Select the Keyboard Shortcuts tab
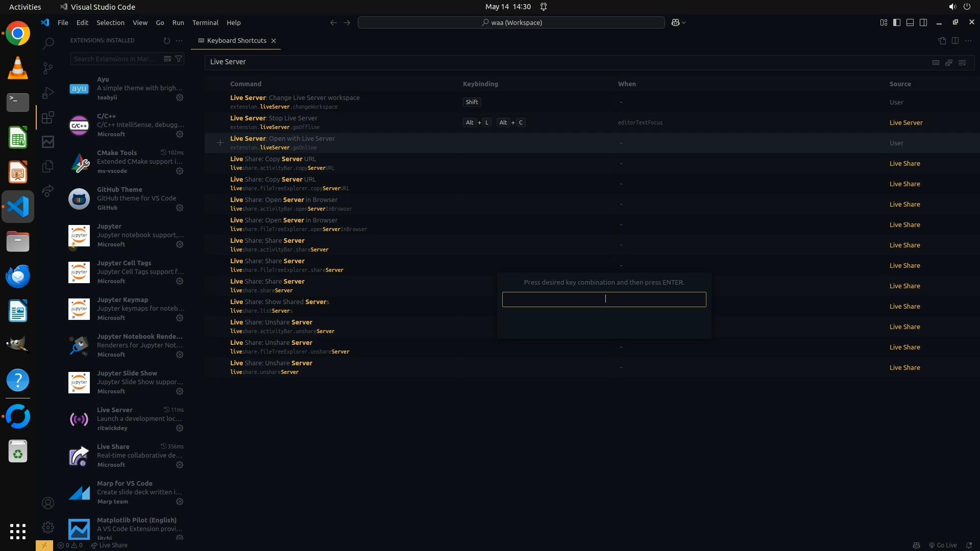The height and width of the screenshot is (551, 980). point(236,41)
